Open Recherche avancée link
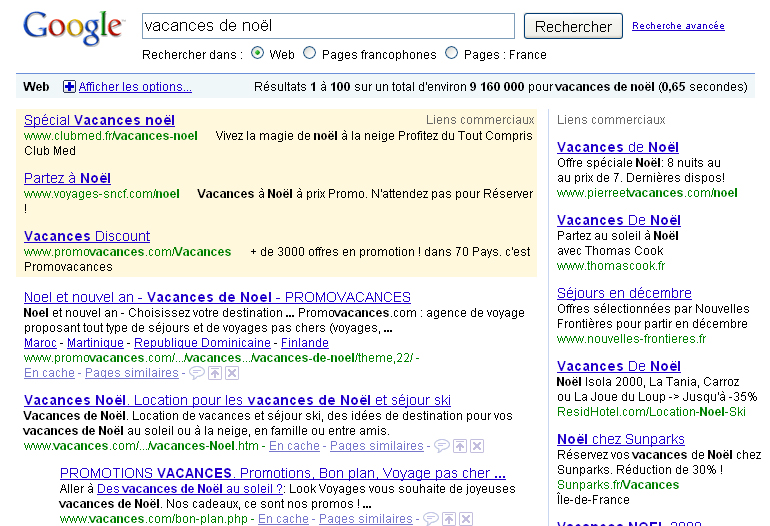The image size is (770, 526). coord(678,26)
